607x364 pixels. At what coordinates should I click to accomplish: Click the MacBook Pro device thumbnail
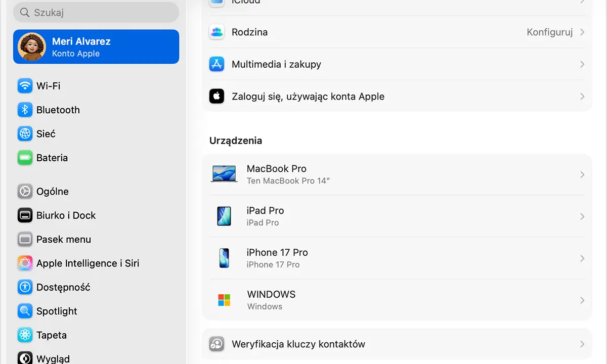(x=224, y=174)
